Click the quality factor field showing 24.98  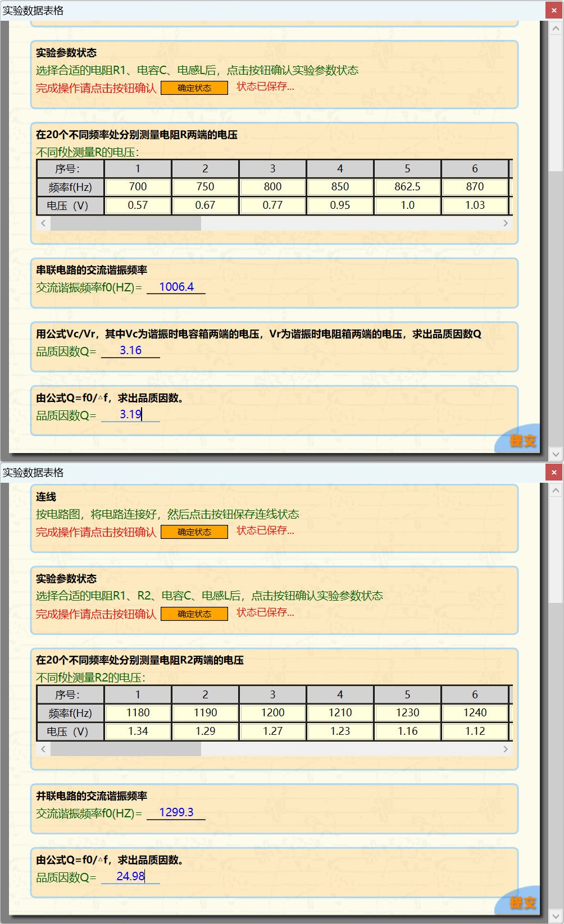[130, 876]
